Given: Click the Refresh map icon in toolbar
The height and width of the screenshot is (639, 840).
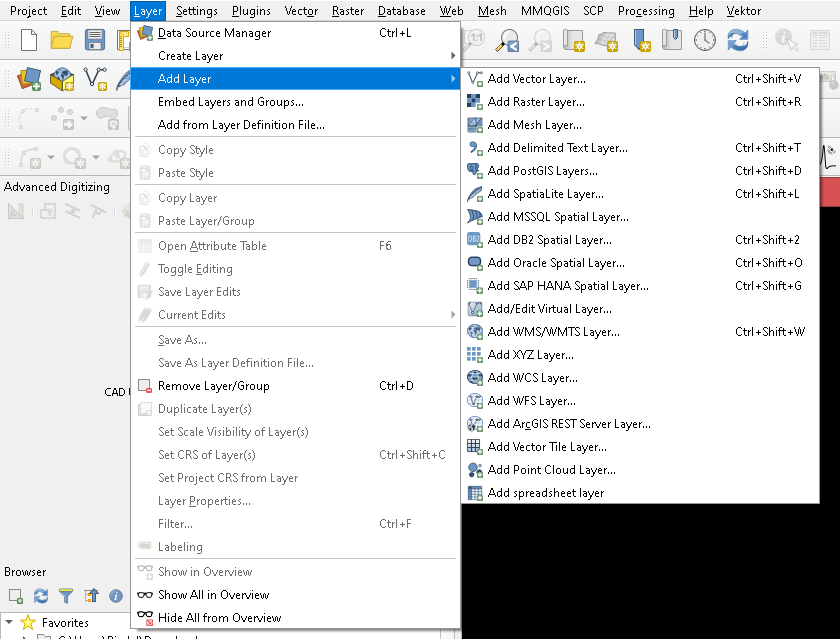Looking at the screenshot, I should (x=738, y=40).
